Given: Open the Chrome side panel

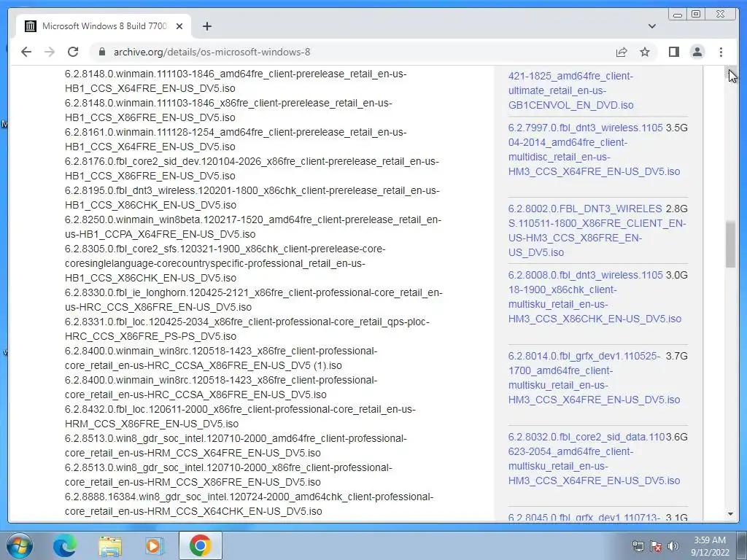Looking at the screenshot, I should tap(673, 52).
